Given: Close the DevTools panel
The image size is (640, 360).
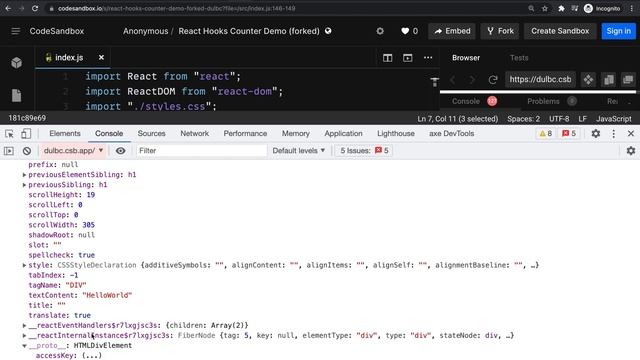Looking at the screenshot, I should click(631, 133).
